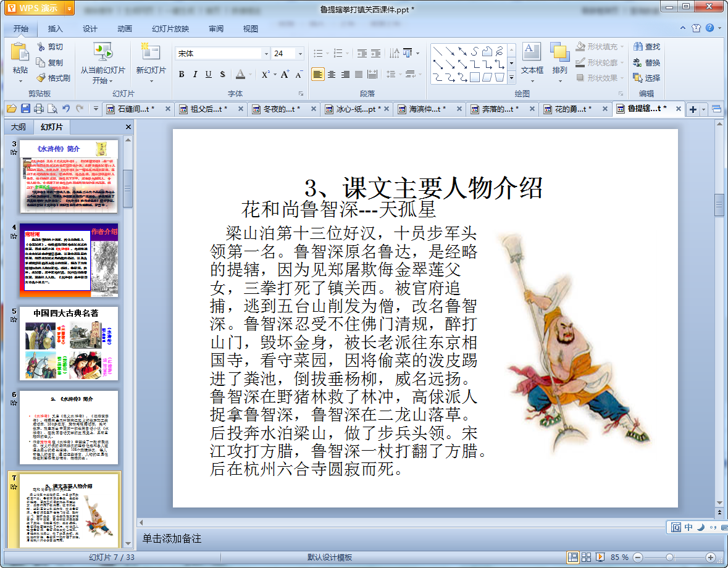
Task: Open the 插入 (Insert) ribbon tab
Action: (55, 29)
